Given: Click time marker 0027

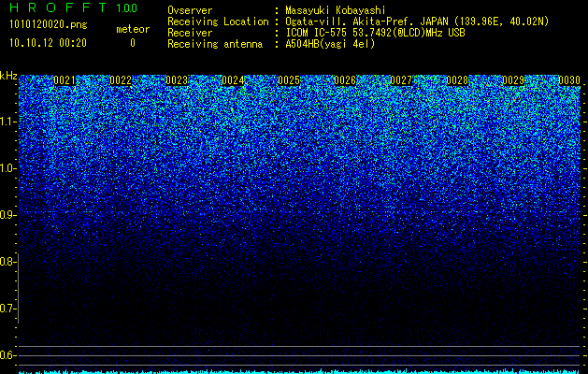Looking at the screenshot, I should (x=401, y=80).
